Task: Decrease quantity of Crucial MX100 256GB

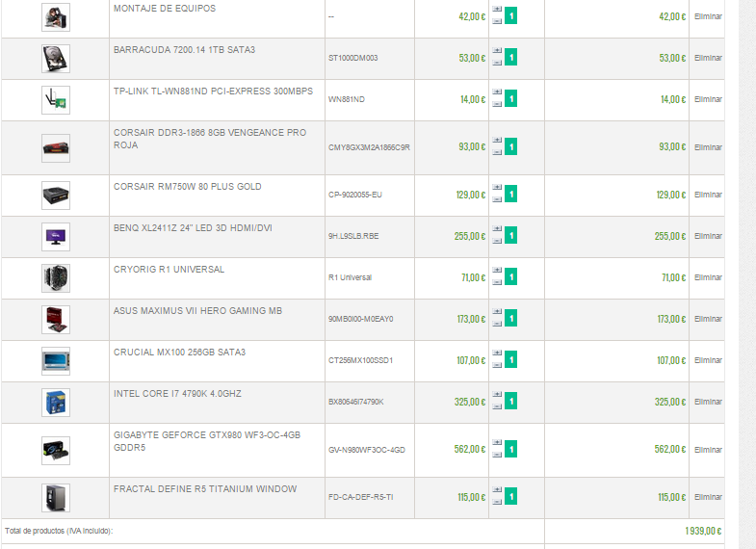Action: click(497, 365)
